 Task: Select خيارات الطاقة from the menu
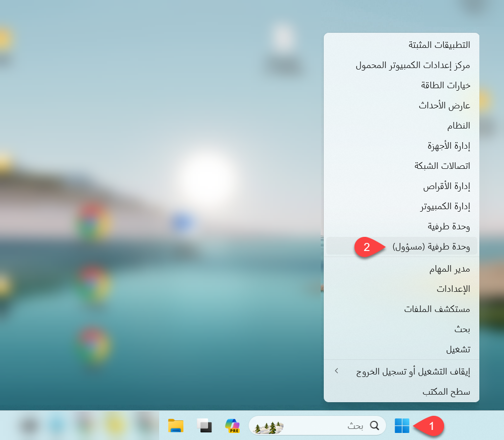[x=401, y=85]
